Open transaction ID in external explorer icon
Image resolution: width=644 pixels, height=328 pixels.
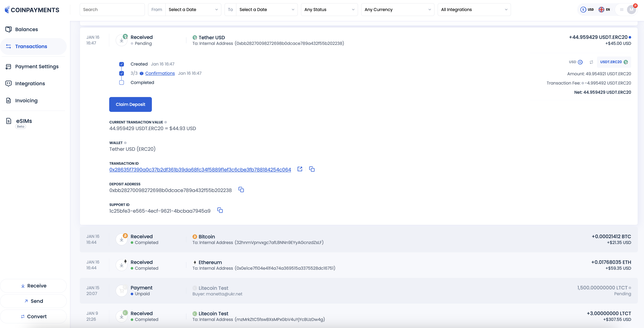point(300,169)
